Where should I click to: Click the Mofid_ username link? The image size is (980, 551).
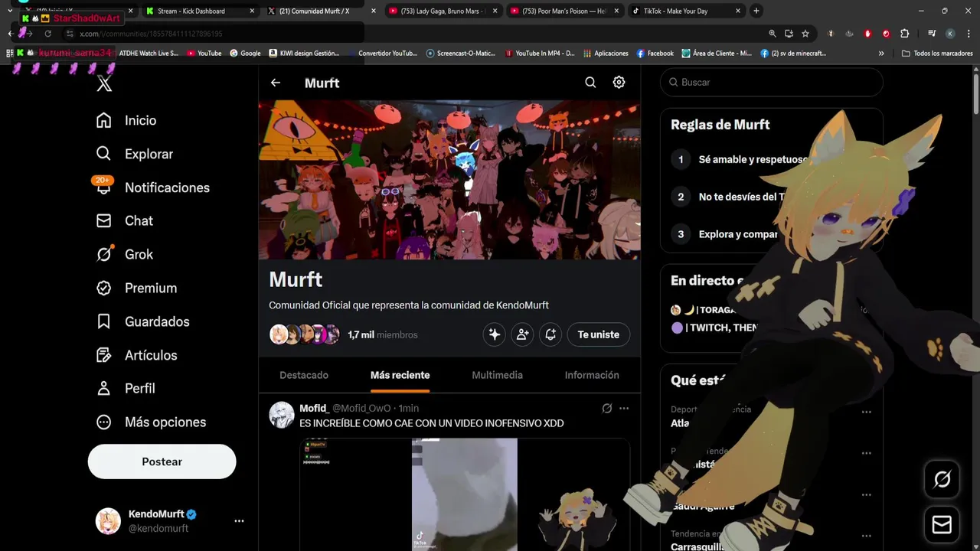(x=314, y=408)
